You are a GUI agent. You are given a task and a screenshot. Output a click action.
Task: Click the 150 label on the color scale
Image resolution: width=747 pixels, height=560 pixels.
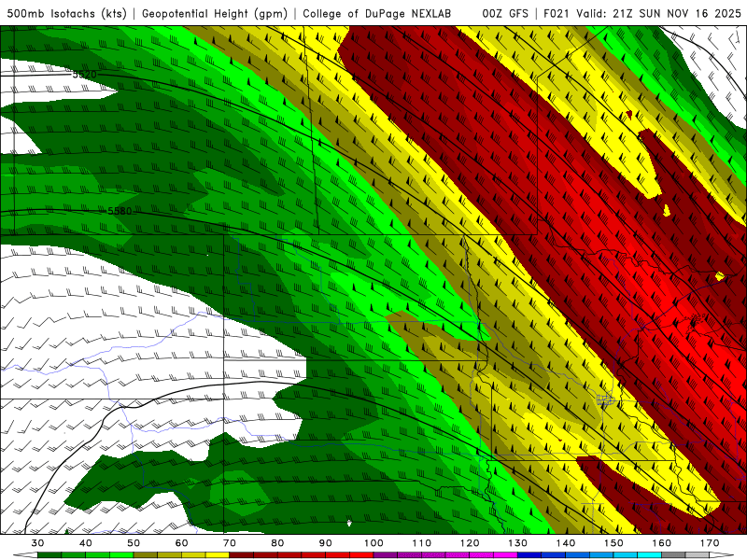[614, 543]
